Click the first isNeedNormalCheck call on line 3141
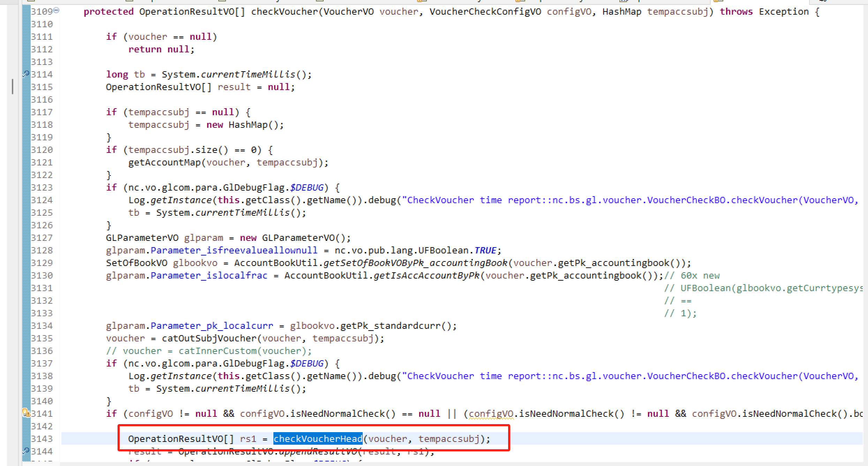Screen dimensions: 868x466 [x=343, y=414]
